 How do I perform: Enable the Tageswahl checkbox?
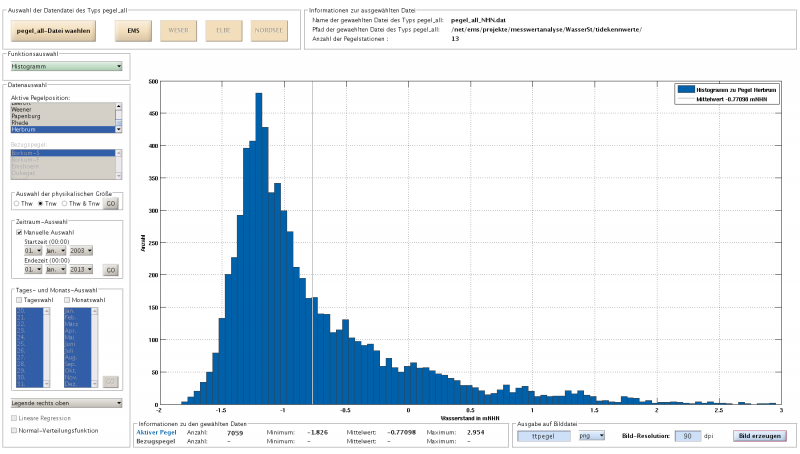pyautogui.click(x=19, y=299)
